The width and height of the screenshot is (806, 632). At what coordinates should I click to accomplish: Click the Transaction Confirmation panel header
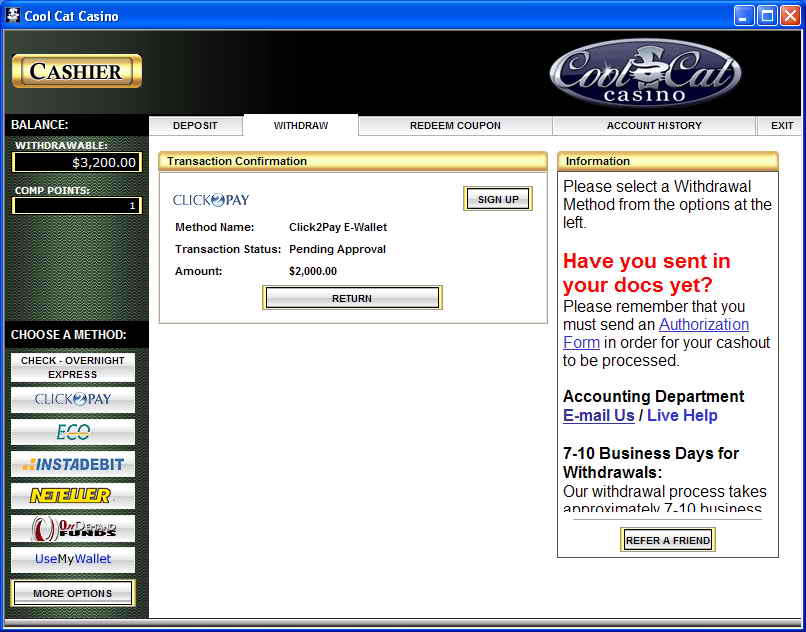pyautogui.click(x=353, y=161)
